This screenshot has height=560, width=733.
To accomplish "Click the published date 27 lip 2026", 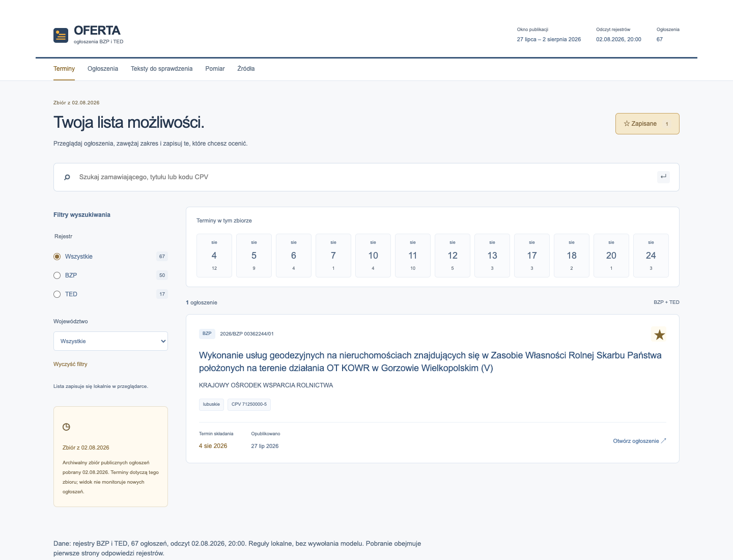I will tap(265, 446).
